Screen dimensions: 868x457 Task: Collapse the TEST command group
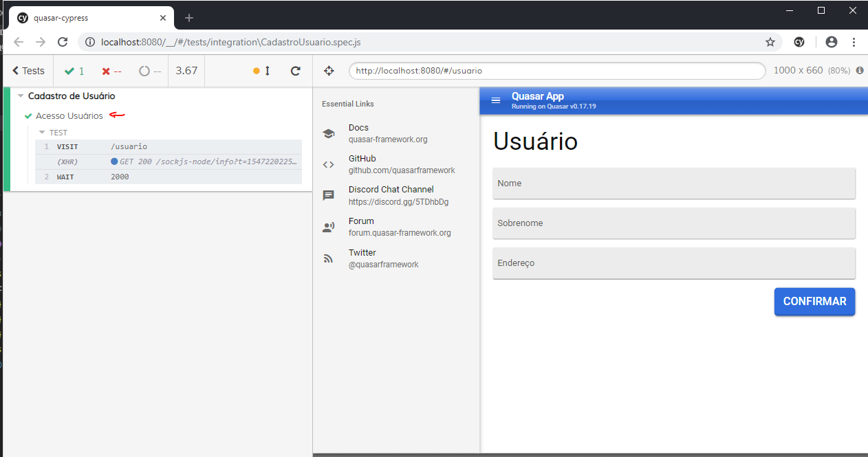pos(42,133)
